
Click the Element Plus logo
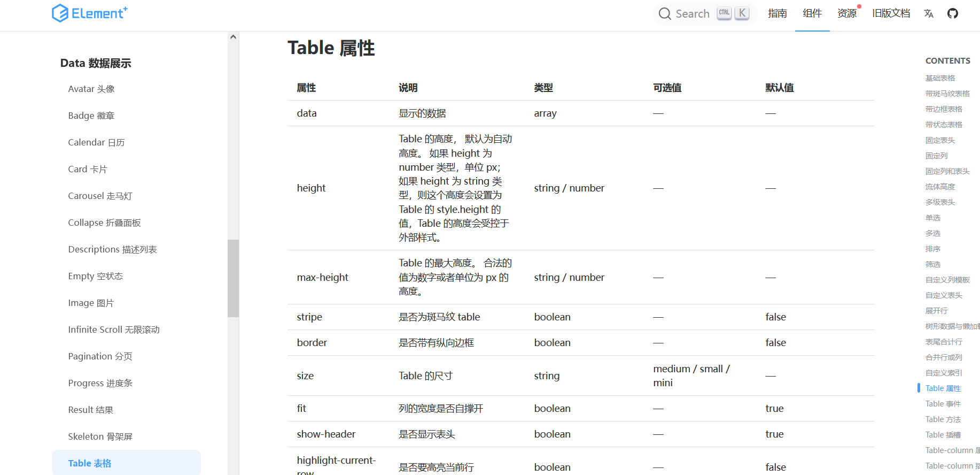[x=90, y=13]
